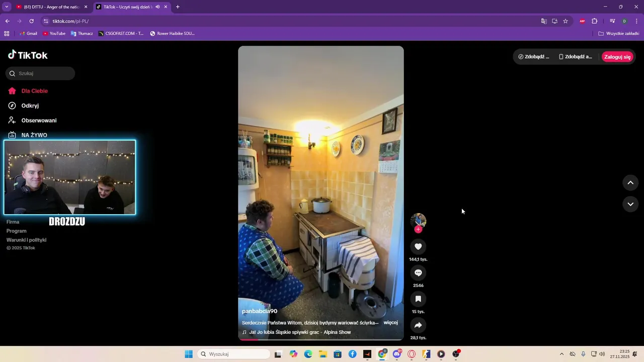The image size is (644, 362).
Task: Open Discord from the taskbar
Action: (397, 354)
